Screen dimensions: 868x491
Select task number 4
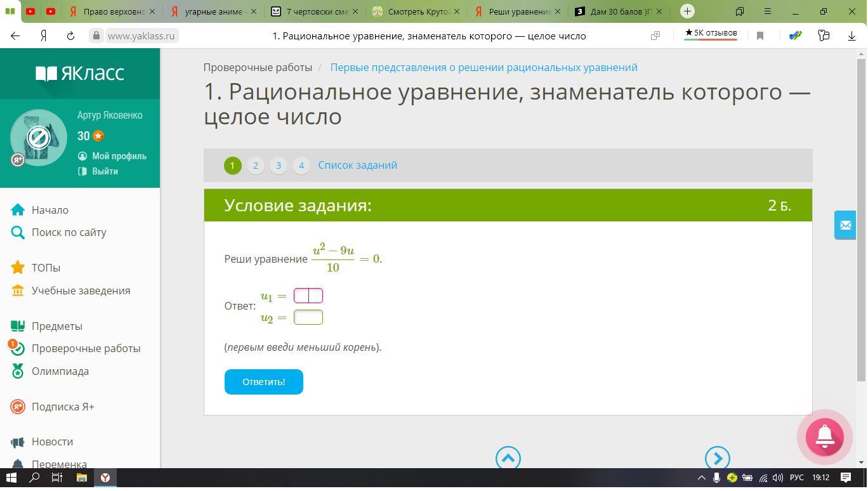(x=301, y=166)
